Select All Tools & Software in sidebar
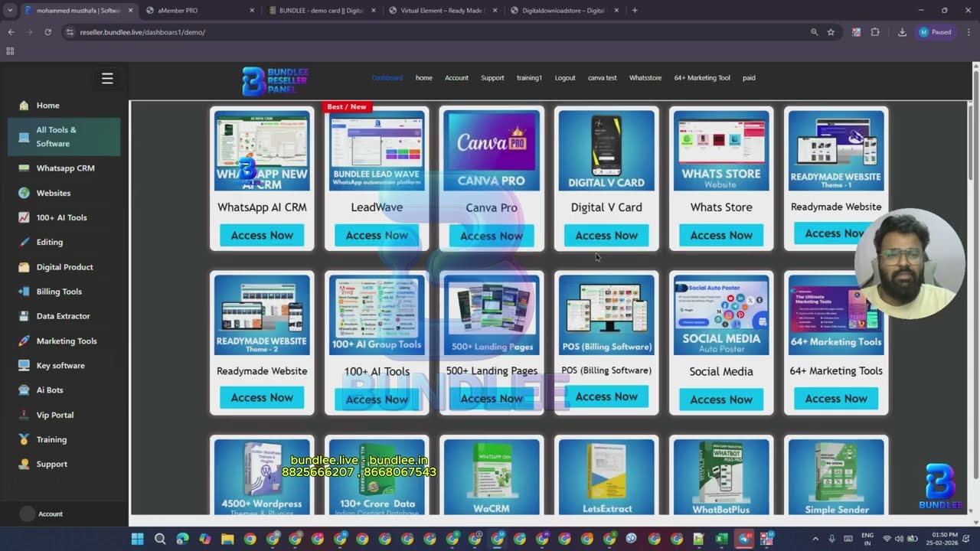 pyautogui.click(x=64, y=137)
